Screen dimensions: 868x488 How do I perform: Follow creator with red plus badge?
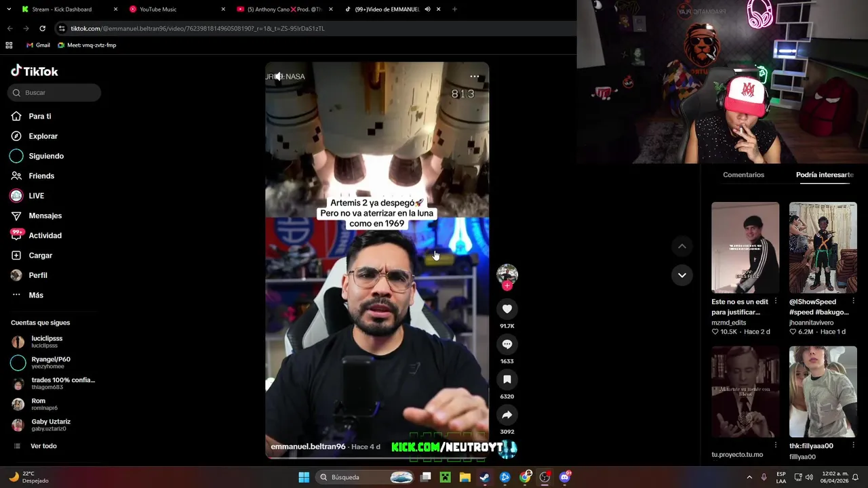[x=507, y=286]
